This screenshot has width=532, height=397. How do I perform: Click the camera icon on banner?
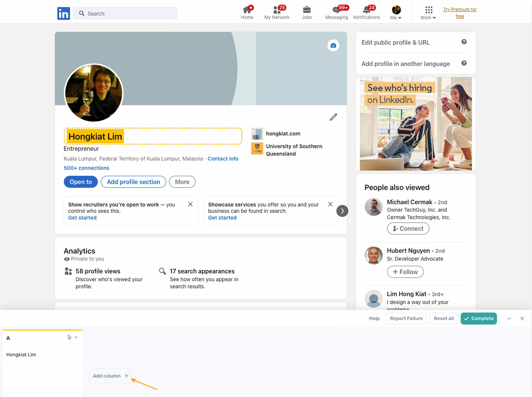tap(333, 45)
